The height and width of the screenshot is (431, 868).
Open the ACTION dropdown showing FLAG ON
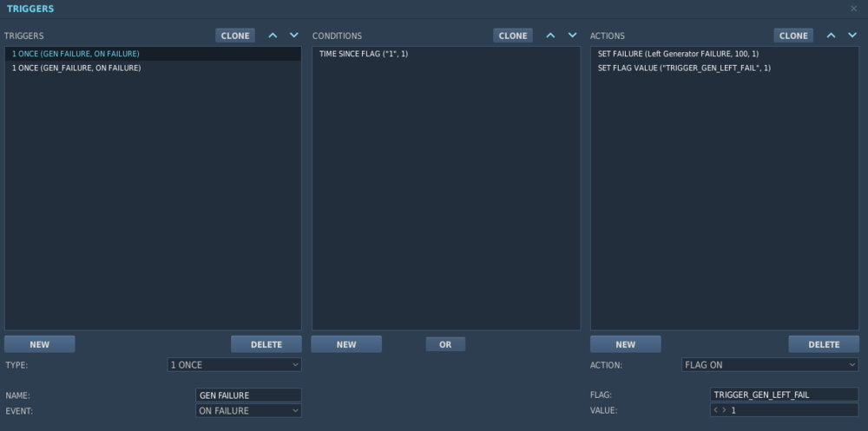pos(770,364)
